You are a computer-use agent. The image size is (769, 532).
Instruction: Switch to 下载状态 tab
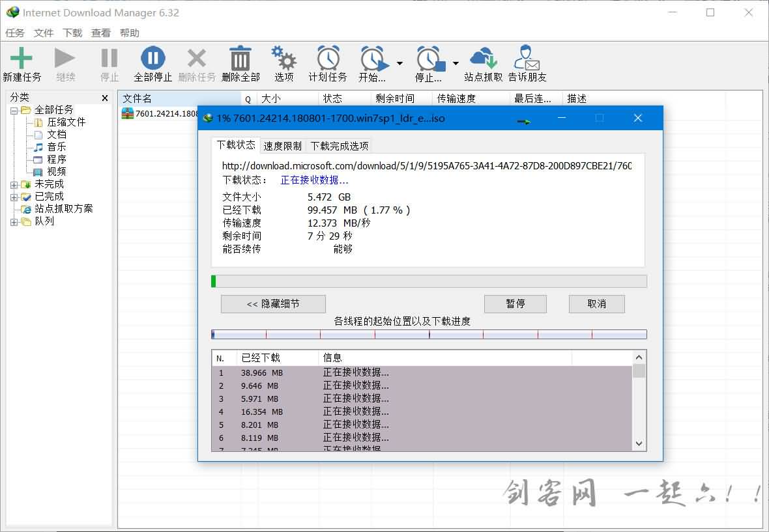click(236, 145)
